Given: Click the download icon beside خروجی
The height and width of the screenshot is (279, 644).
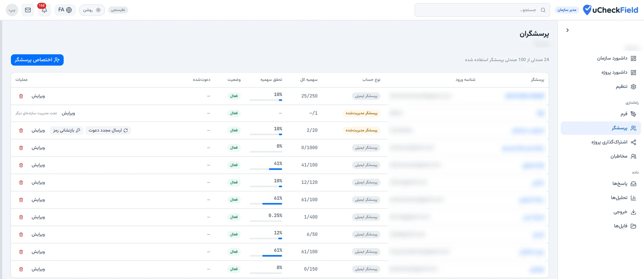Looking at the screenshot, I should (633, 212).
